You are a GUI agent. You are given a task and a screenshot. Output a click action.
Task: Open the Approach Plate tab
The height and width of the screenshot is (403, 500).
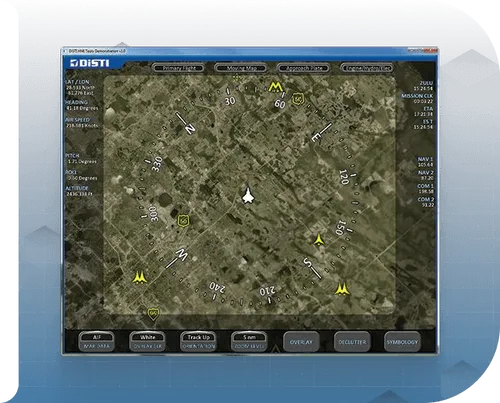(303, 68)
